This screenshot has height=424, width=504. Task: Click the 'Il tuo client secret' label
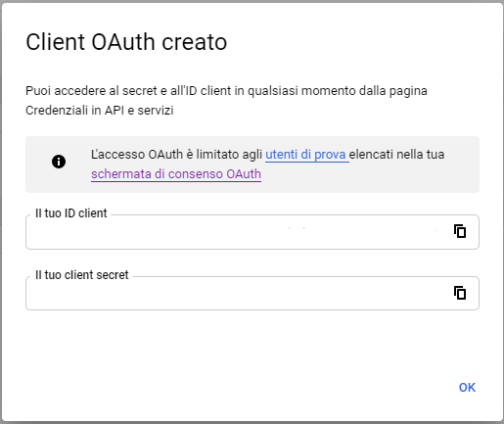[82, 275]
